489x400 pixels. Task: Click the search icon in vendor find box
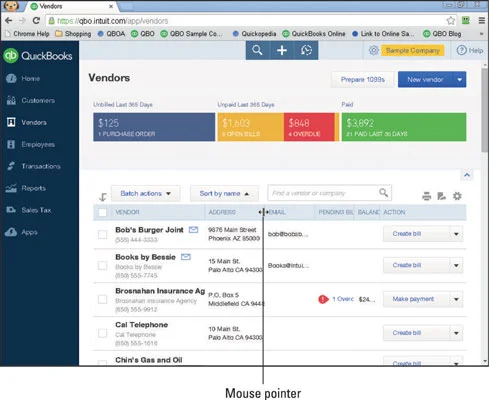[x=384, y=192]
